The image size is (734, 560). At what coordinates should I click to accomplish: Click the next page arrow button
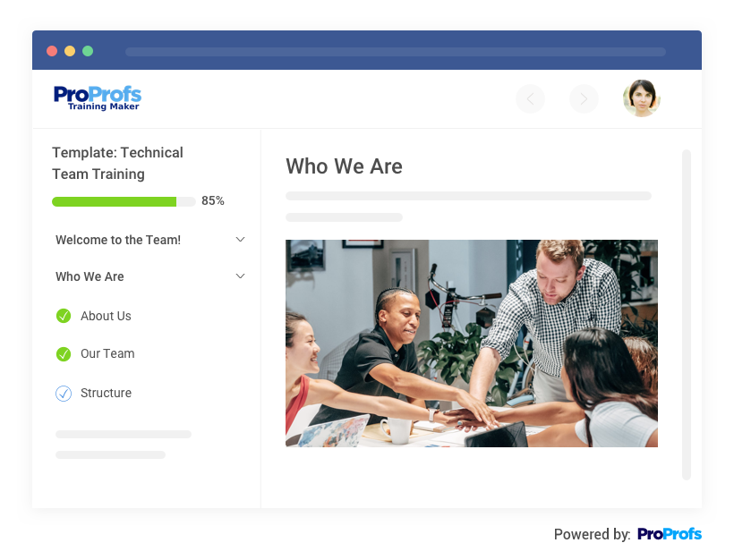pos(584,98)
